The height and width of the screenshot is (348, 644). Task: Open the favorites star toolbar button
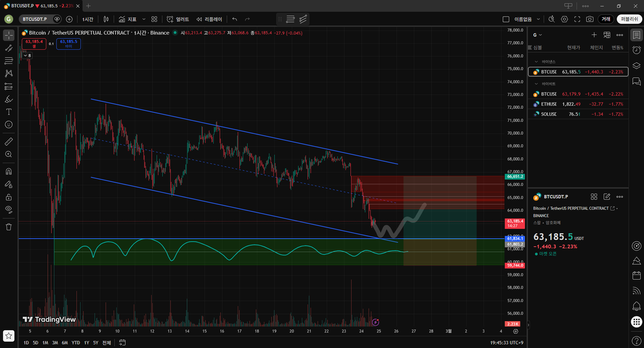[9, 336]
